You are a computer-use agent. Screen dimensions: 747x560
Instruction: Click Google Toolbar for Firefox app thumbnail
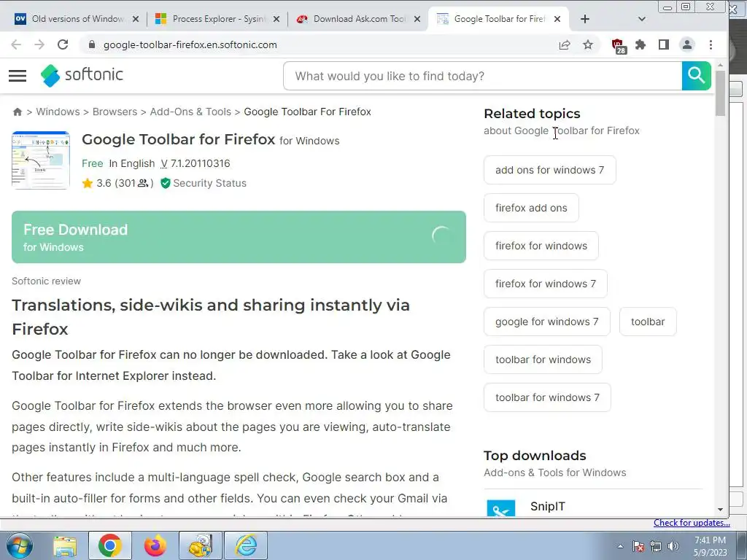pyautogui.click(x=41, y=160)
